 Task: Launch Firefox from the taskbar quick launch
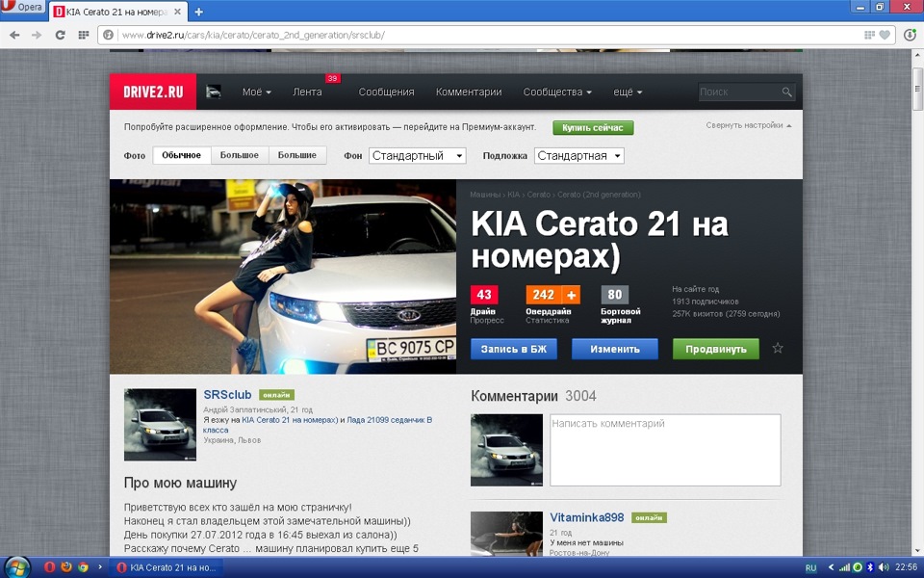(x=66, y=567)
